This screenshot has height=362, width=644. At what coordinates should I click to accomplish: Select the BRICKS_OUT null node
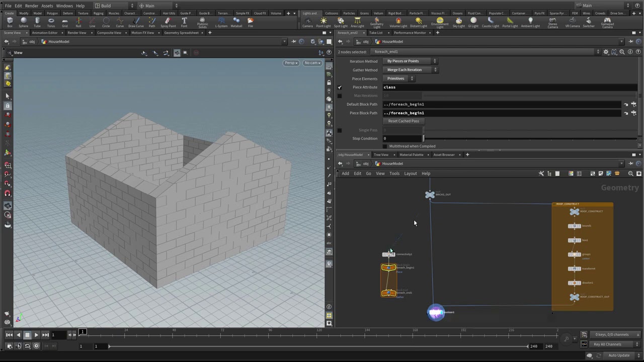[x=430, y=195]
